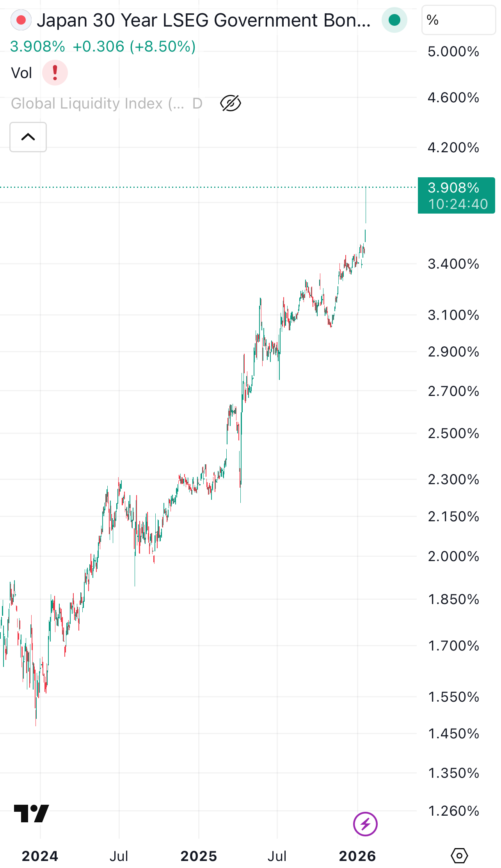Click the 2.000% price scale label

click(453, 556)
